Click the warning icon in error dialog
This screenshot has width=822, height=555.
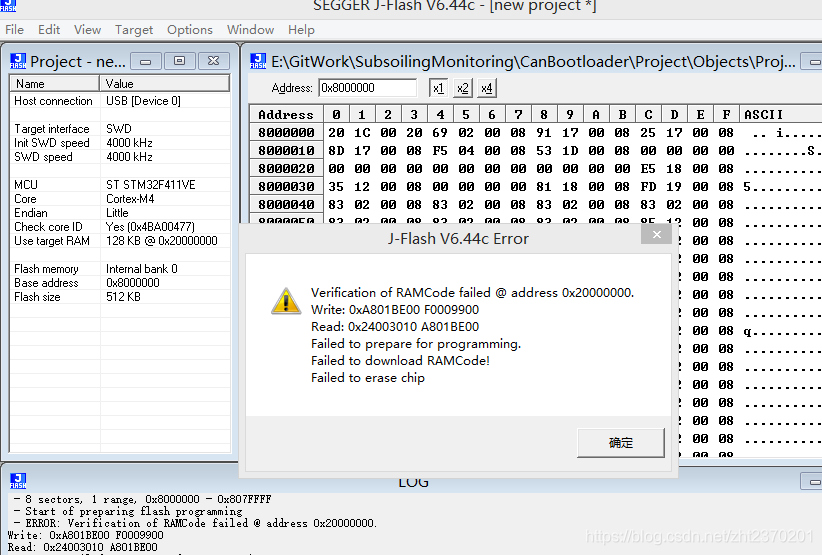coord(286,301)
